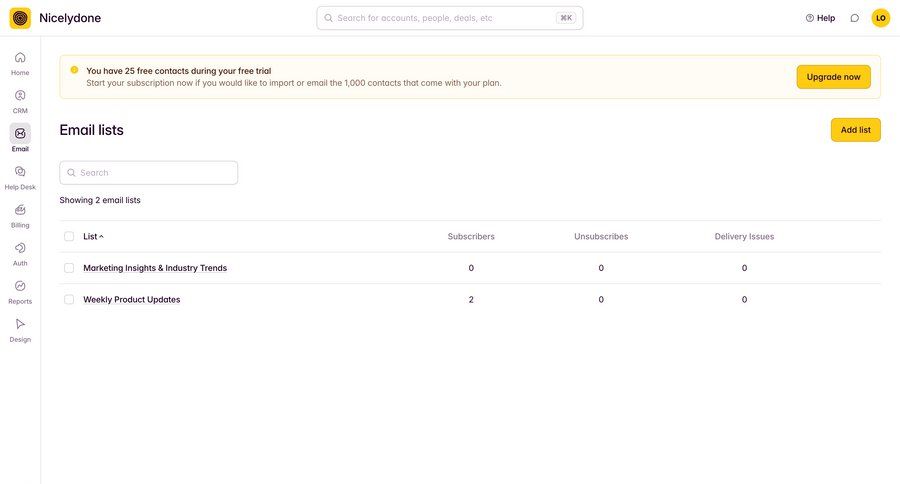Click 'Showing 2 email lists' text
The width and height of the screenshot is (900, 484).
coord(100,200)
